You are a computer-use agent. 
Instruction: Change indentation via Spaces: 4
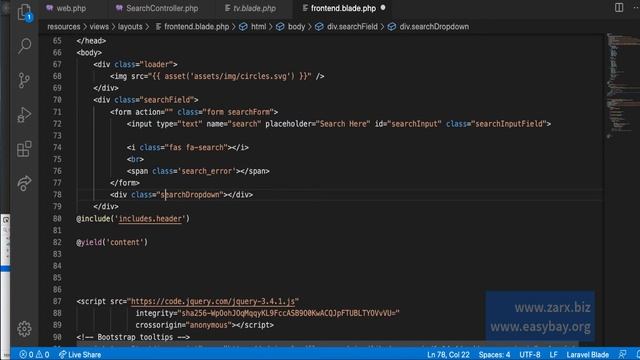click(x=494, y=354)
